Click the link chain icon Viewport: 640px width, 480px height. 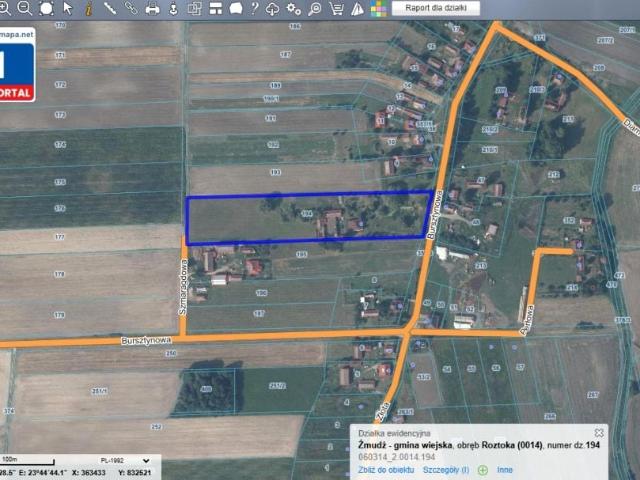pos(131,8)
